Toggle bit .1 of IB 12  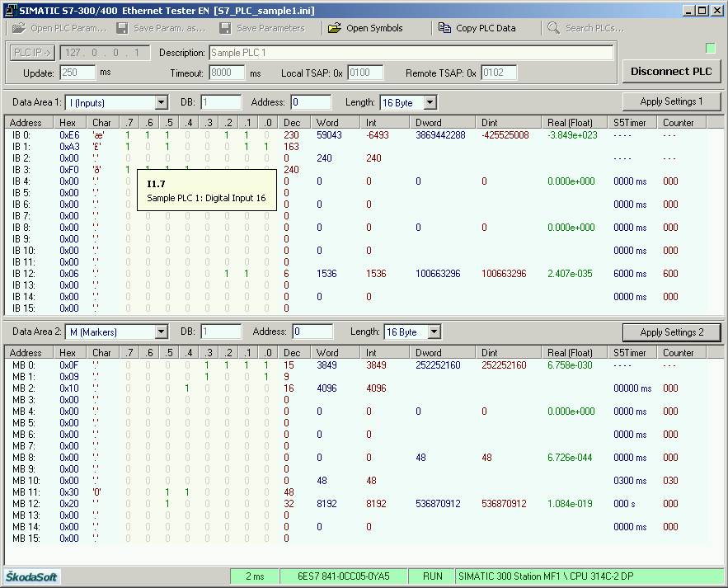247,274
